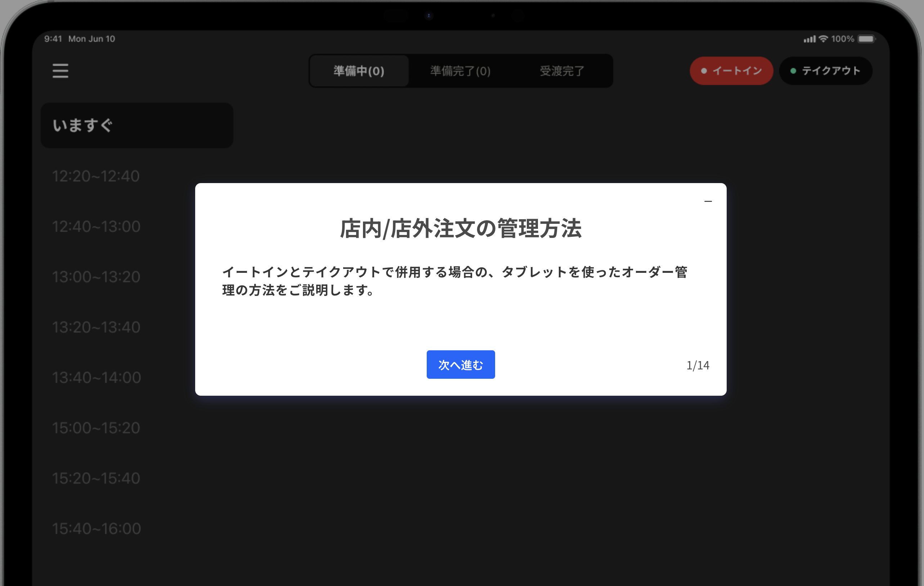Select the 13:40~14:00 time slot
Image resolution: width=924 pixels, height=586 pixels.
tap(97, 377)
